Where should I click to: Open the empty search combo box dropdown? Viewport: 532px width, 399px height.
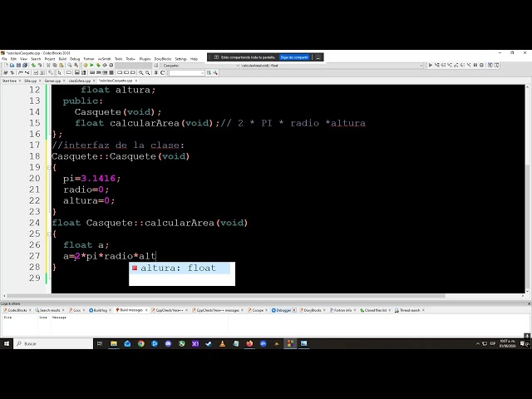coord(203,73)
